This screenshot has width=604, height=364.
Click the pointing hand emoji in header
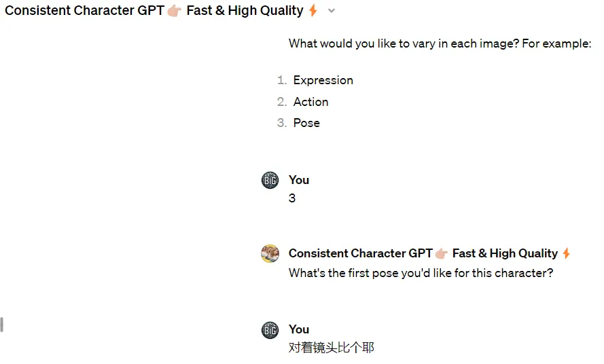[175, 11]
